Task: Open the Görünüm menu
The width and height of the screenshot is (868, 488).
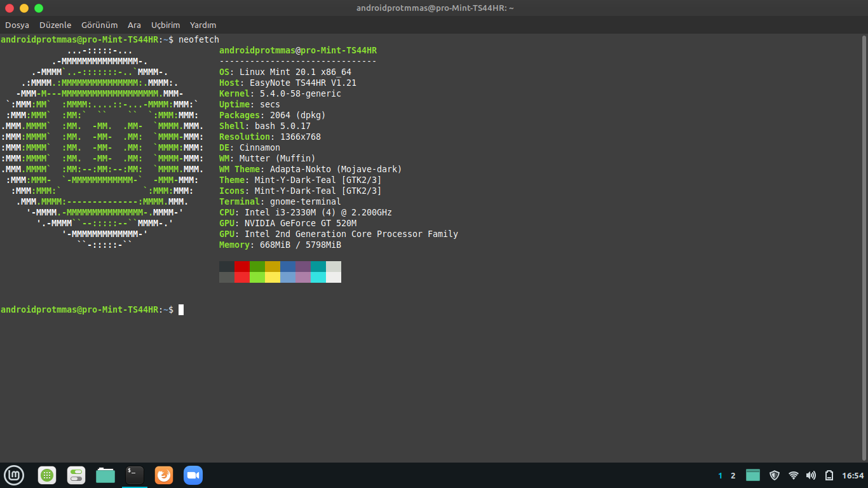Action: click(x=100, y=25)
